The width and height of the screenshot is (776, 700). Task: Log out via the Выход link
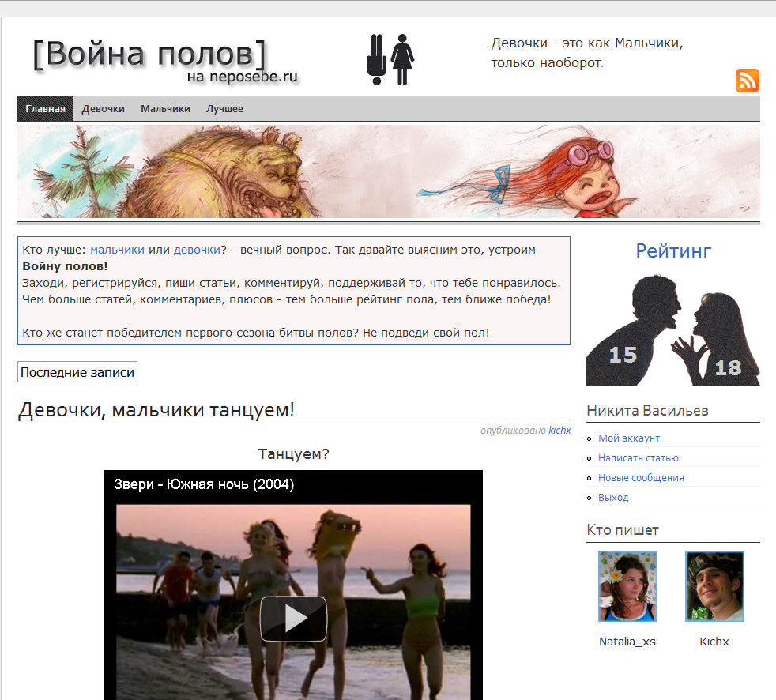pyautogui.click(x=613, y=497)
